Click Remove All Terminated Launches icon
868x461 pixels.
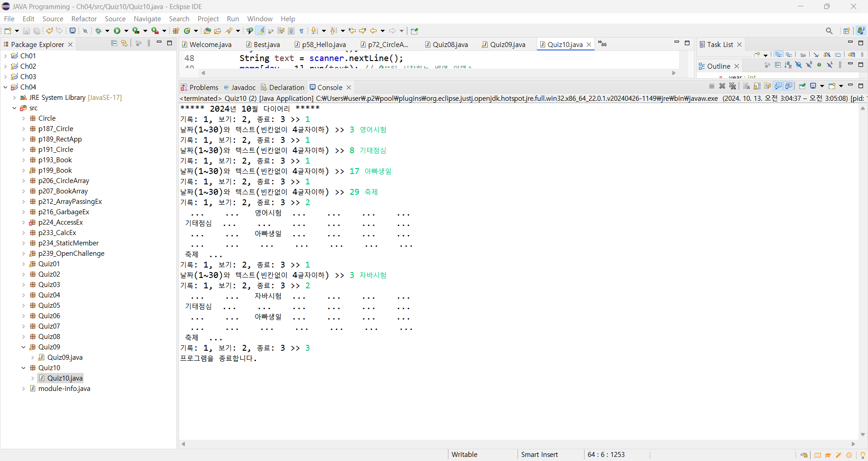[x=733, y=86]
